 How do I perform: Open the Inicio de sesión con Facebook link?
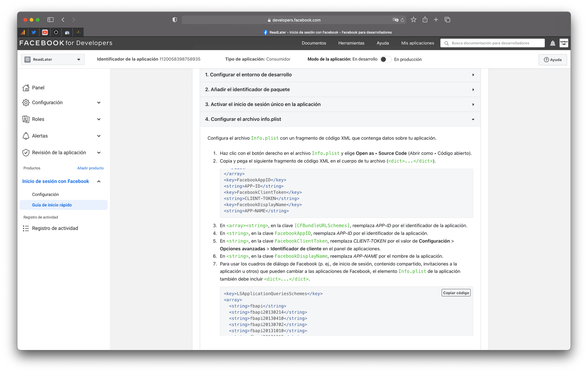click(56, 181)
